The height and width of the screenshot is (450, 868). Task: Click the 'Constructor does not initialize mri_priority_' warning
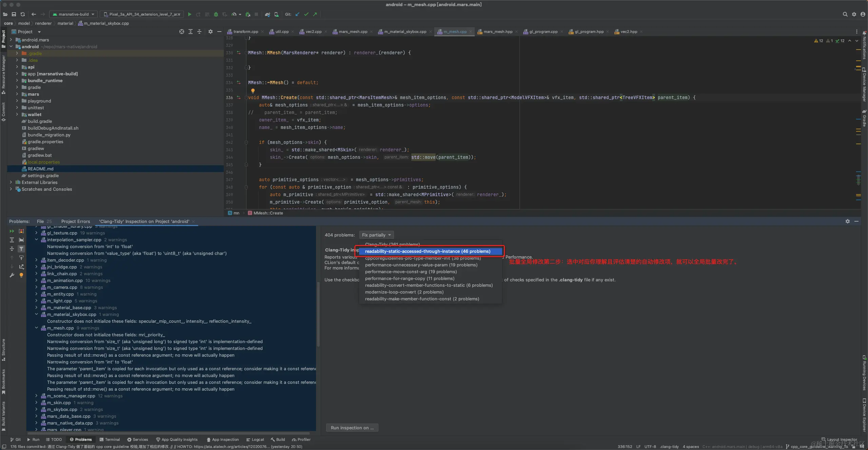(x=106, y=335)
